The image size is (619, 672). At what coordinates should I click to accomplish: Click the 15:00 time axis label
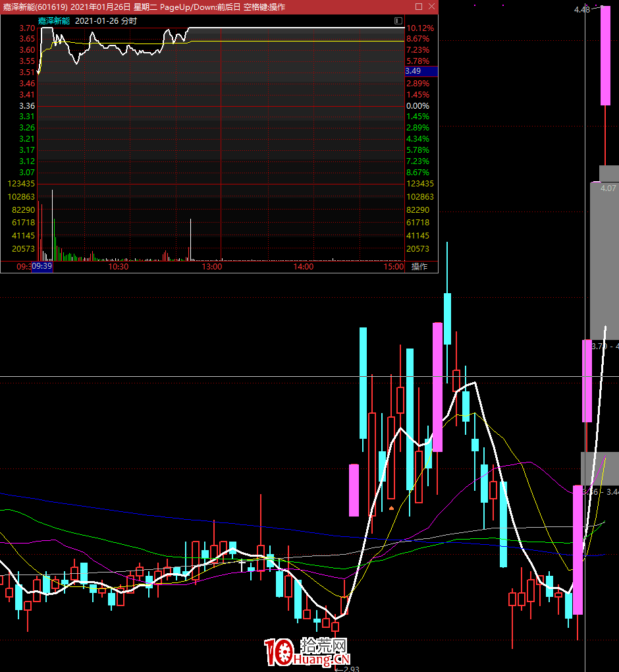point(394,267)
